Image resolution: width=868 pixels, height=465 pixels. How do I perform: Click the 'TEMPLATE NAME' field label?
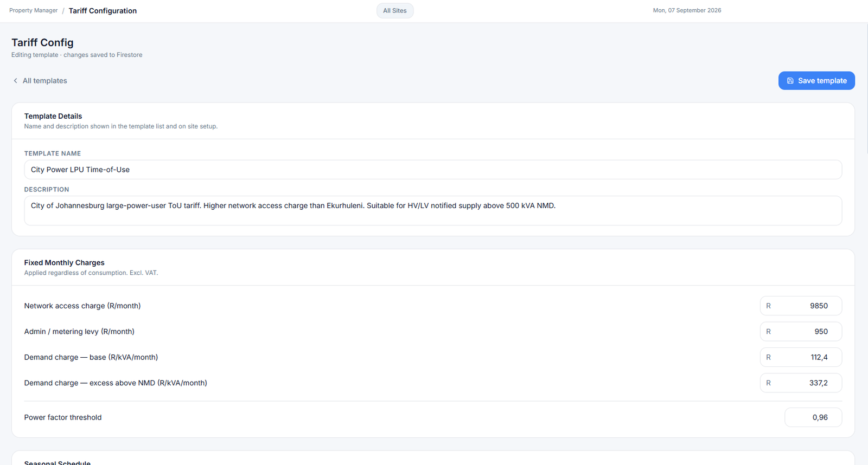pos(53,153)
